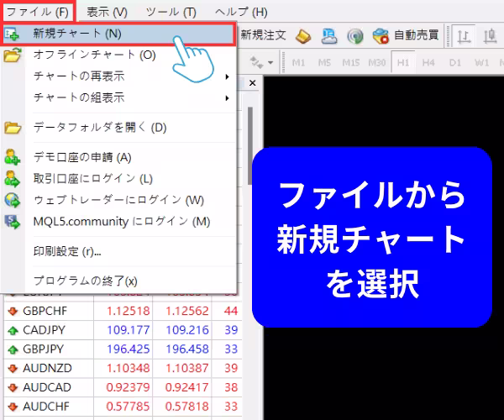Select AUDCHF symbol row

(123, 407)
